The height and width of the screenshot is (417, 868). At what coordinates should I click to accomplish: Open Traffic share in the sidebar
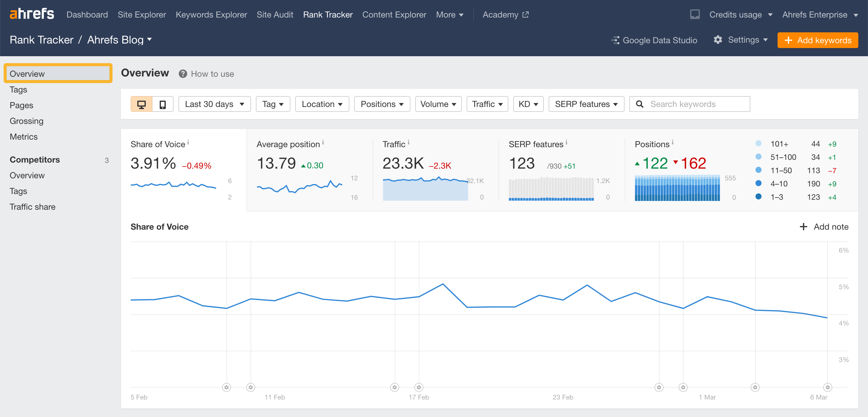[x=32, y=207]
